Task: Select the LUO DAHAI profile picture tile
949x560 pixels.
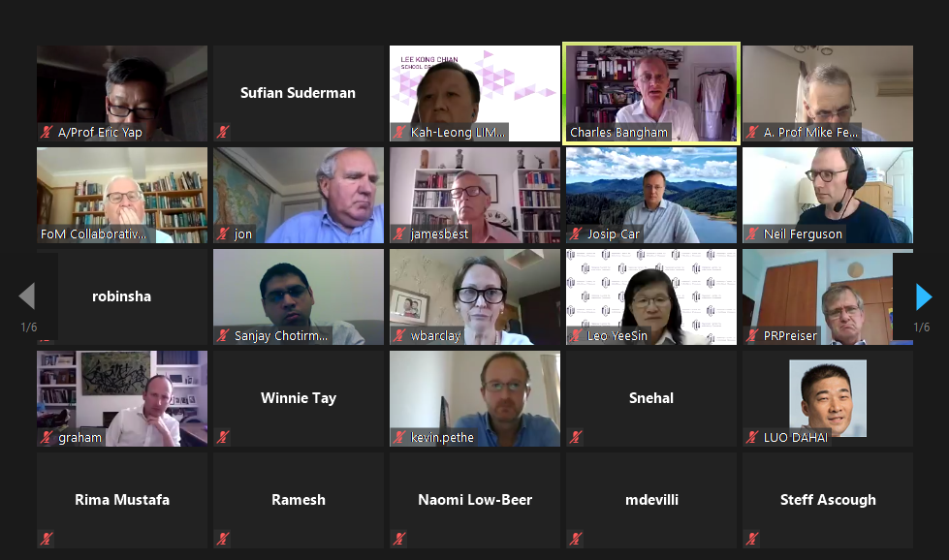Action: pyautogui.click(x=828, y=398)
